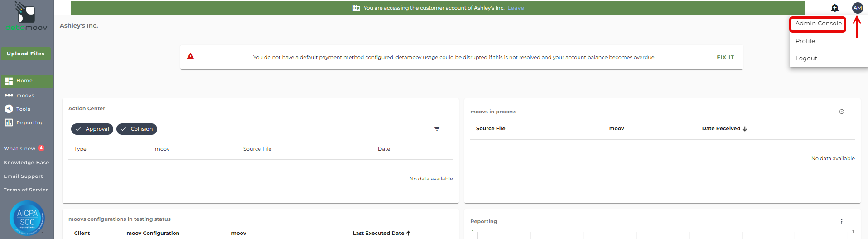Open the AM user avatar menu
This screenshot has height=239, width=868.
point(857,8)
